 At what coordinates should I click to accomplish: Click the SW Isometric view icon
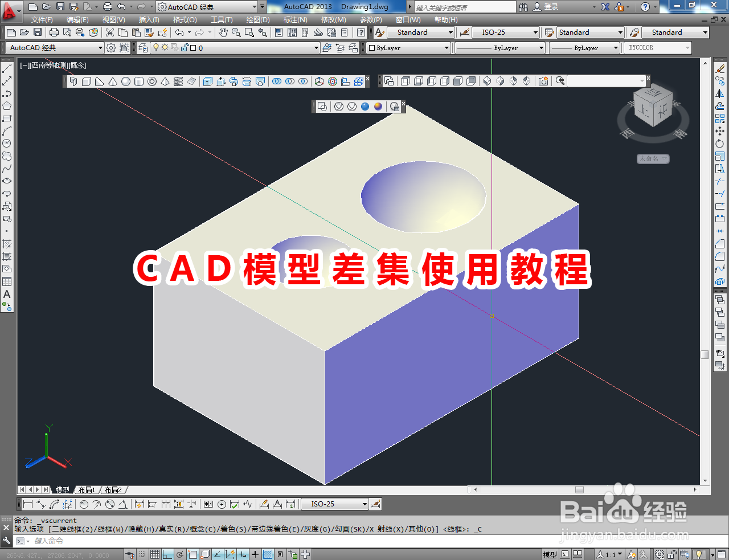coord(487,81)
